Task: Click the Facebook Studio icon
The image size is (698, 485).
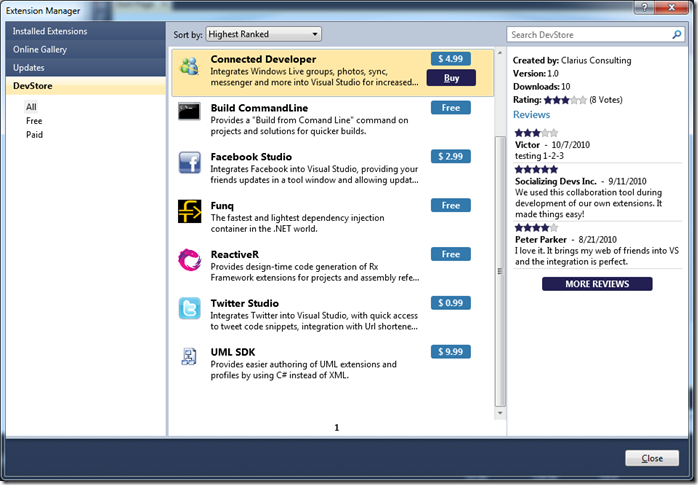Action: click(190, 162)
